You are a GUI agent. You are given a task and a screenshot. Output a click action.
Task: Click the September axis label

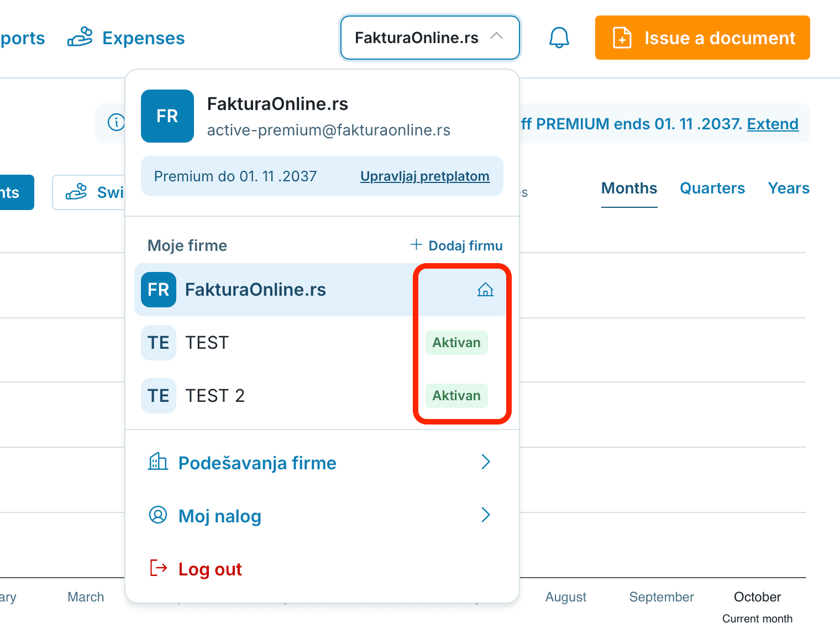click(662, 597)
